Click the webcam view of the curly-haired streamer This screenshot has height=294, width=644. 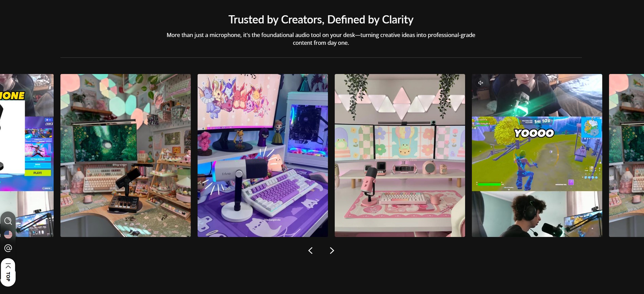tap(537, 214)
